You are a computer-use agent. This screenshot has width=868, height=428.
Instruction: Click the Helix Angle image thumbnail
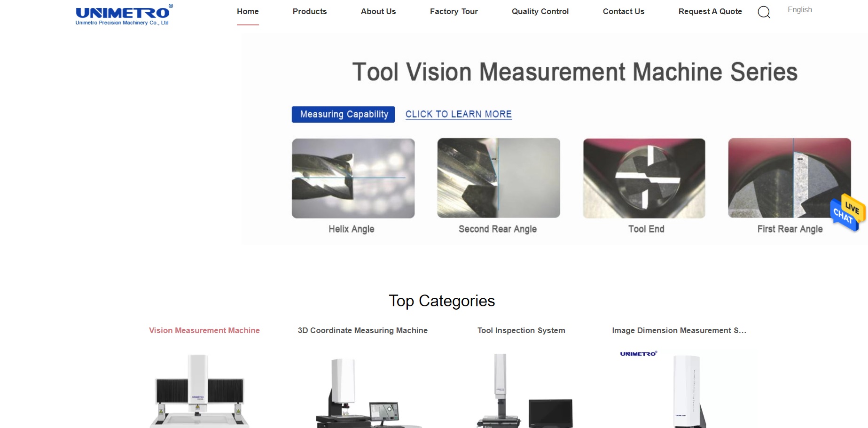(353, 178)
